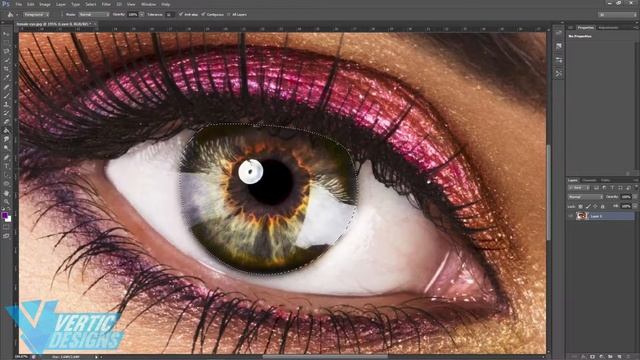Image resolution: width=640 pixels, height=360 pixels.
Task: Click the horizontal canvas scrollbar
Action: [x=324, y=356]
